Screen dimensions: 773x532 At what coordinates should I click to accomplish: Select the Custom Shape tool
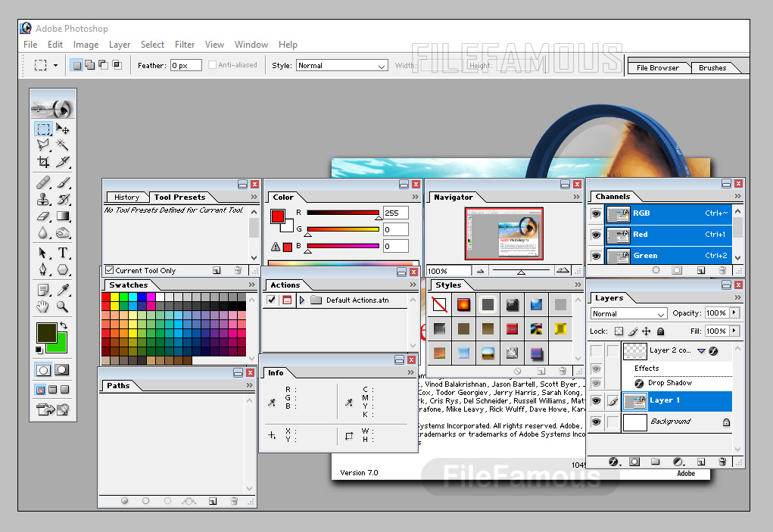tap(62, 269)
